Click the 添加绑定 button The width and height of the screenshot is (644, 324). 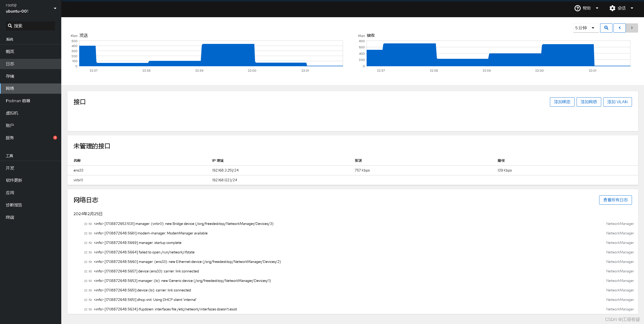click(x=562, y=102)
